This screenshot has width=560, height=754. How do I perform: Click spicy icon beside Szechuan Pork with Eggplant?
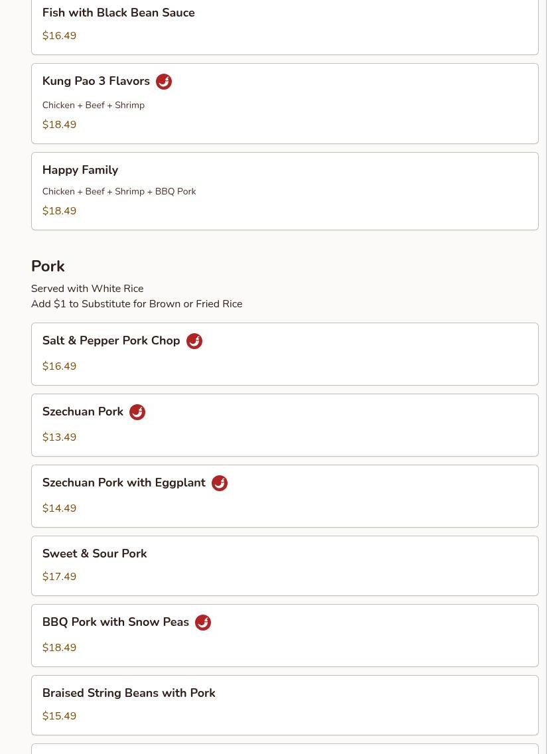(x=220, y=483)
